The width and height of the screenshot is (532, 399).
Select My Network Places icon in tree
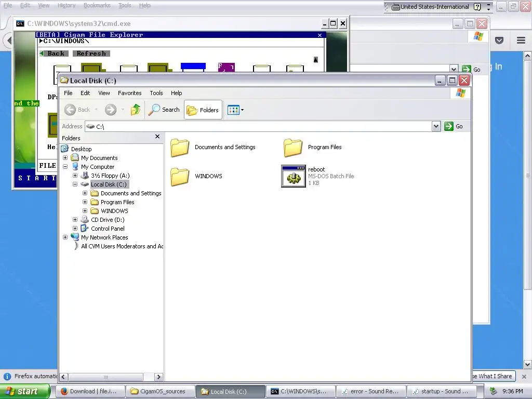coord(75,237)
